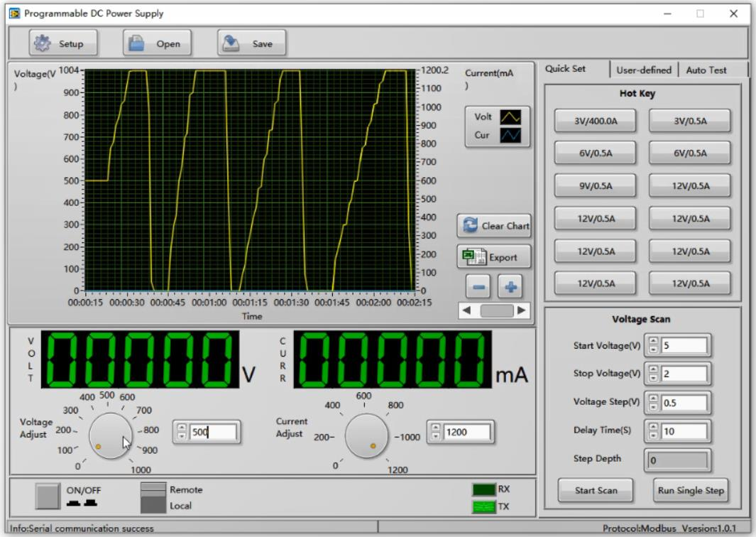Switch to the User-defined tab
The width and height of the screenshot is (756, 537).
643,70
